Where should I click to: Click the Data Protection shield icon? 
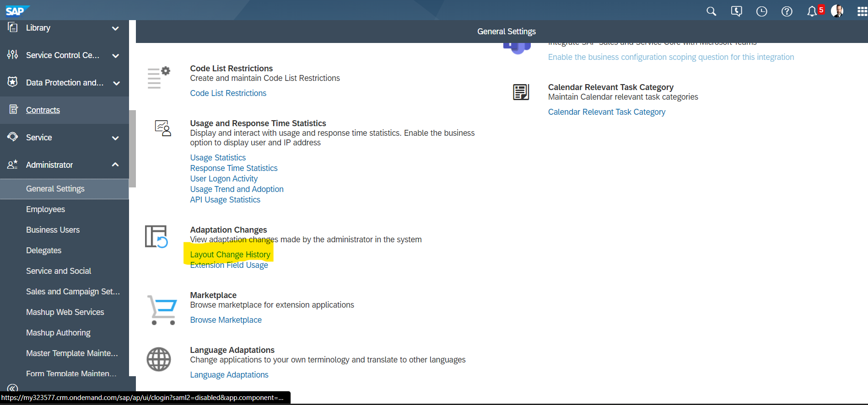tap(13, 82)
